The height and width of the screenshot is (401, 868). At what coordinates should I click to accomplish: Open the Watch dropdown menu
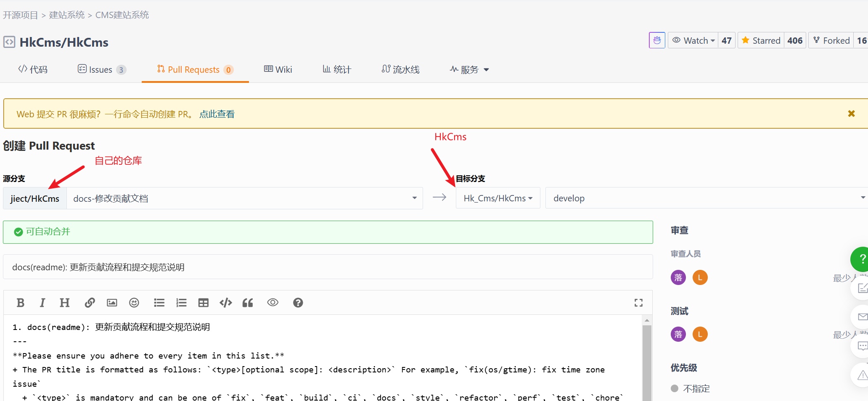click(x=694, y=41)
